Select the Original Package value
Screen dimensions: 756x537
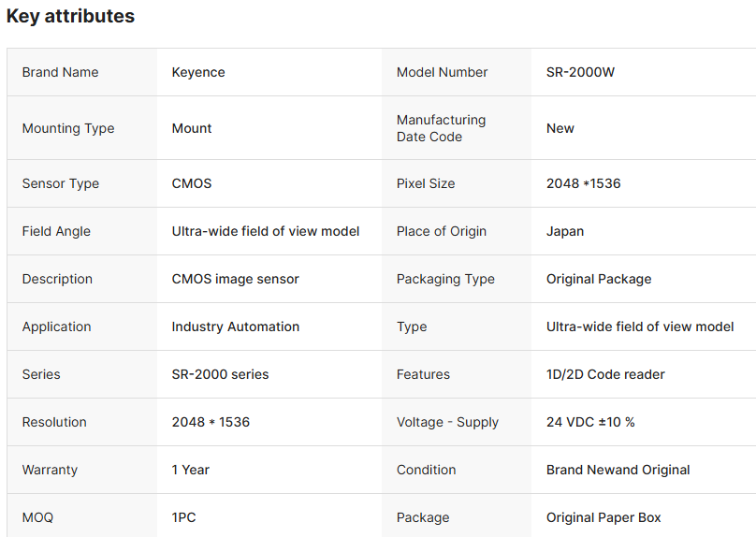click(x=599, y=279)
